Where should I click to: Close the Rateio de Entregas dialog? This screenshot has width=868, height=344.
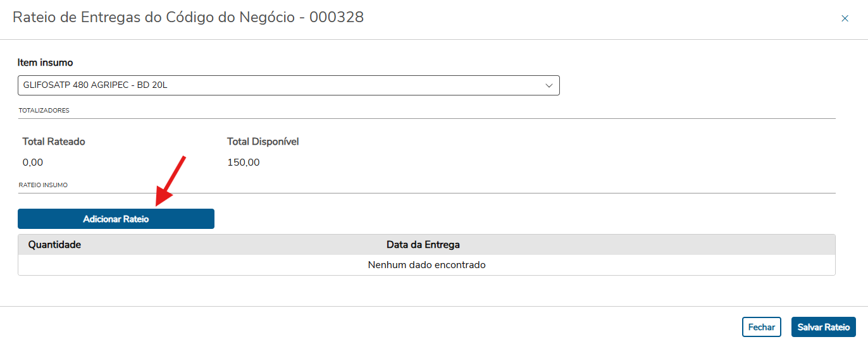tap(845, 18)
